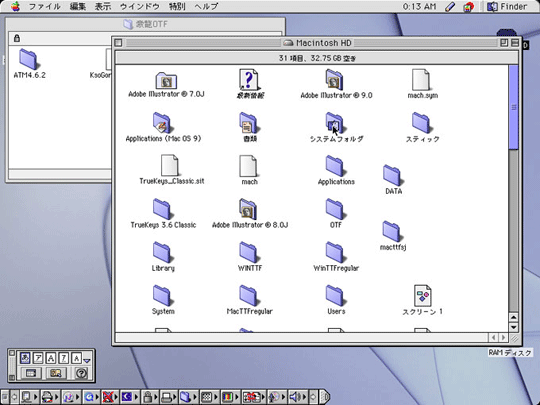This screenshot has height=405, width=540.
Task: Open the input palette keyboard tool
Action: pos(31,373)
